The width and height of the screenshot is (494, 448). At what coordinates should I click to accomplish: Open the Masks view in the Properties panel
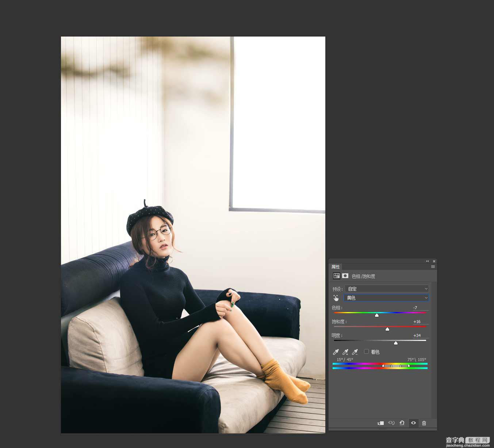coord(345,276)
